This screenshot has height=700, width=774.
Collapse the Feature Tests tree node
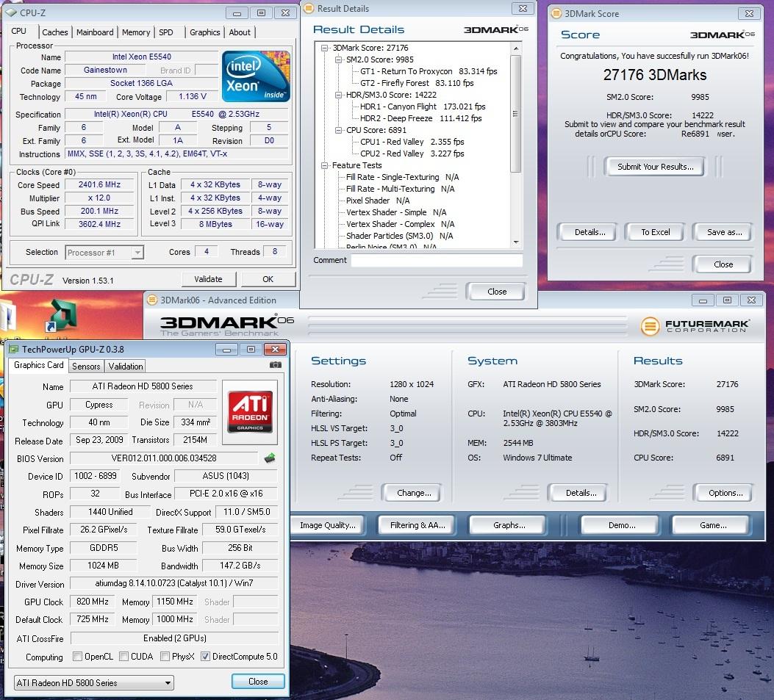point(324,165)
